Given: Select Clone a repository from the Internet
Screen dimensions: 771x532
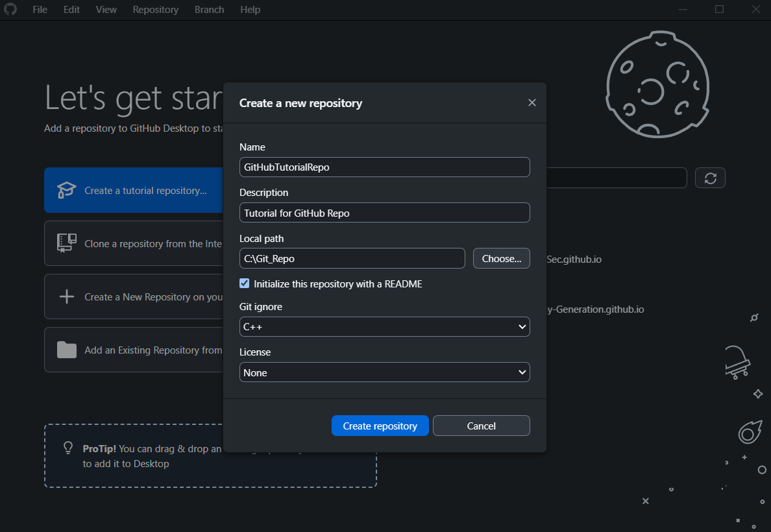Looking at the screenshot, I should 134,243.
